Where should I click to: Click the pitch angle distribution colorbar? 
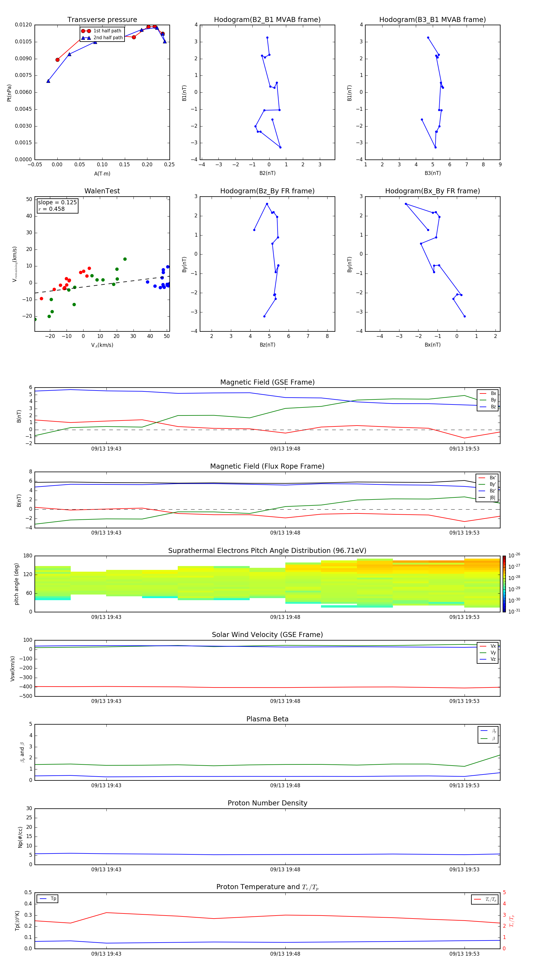(504, 584)
